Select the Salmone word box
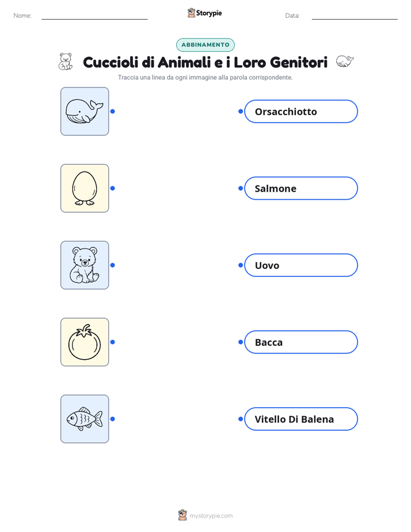The height and width of the screenshot is (532, 411). click(301, 188)
